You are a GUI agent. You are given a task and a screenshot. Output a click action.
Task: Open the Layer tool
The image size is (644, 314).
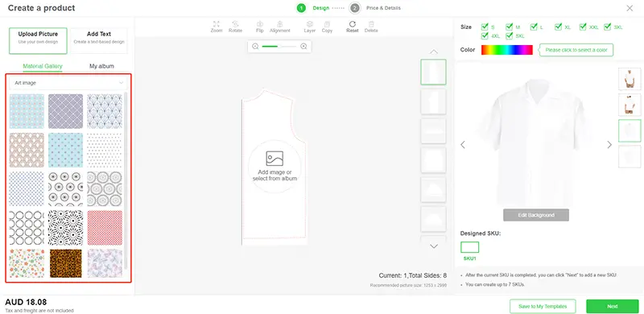pyautogui.click(x=310, y=27)
